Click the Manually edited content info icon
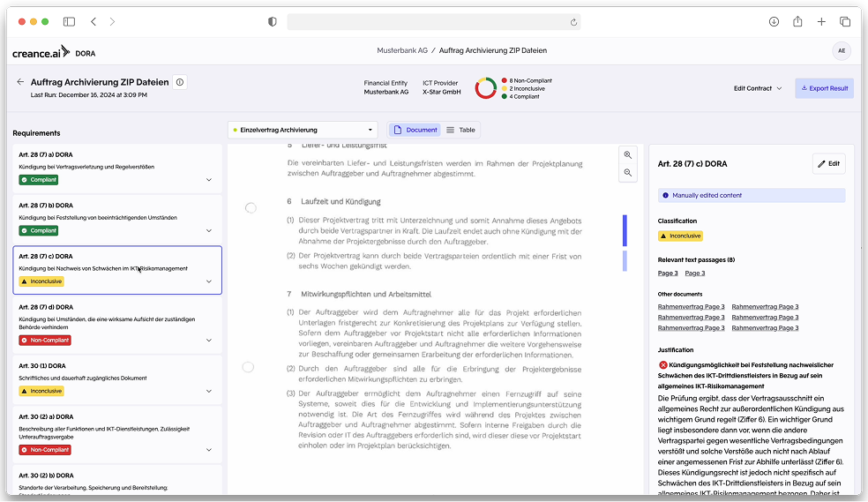 (x=665, y=195)
